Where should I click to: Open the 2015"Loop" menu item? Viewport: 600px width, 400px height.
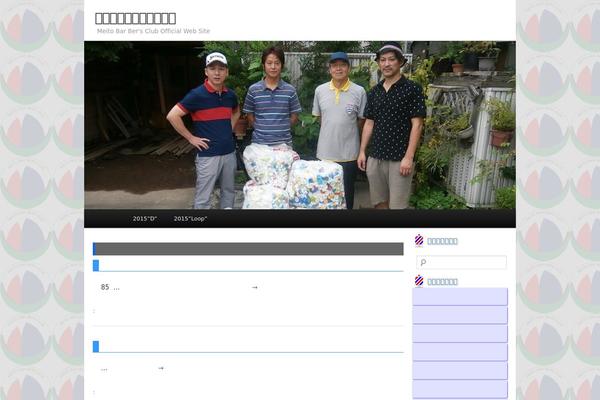(190, 219)
